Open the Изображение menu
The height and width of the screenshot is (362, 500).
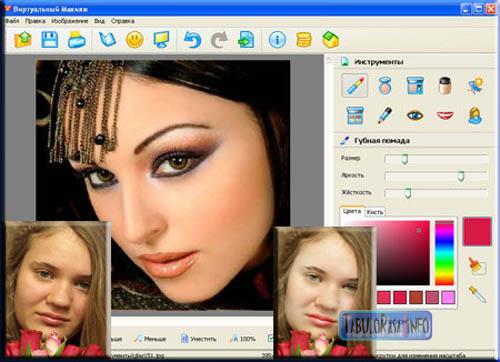69,21
